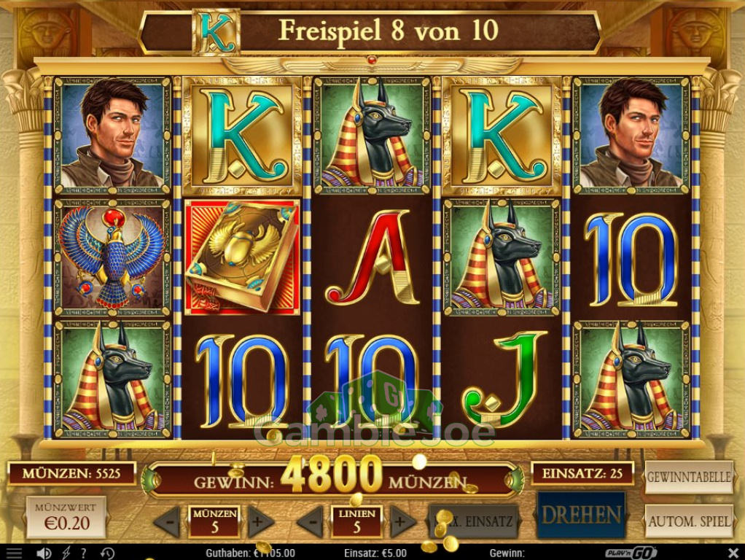Click the Play'n GO logo
Screen dimensions: 745x560
click(x=631, y=553)
